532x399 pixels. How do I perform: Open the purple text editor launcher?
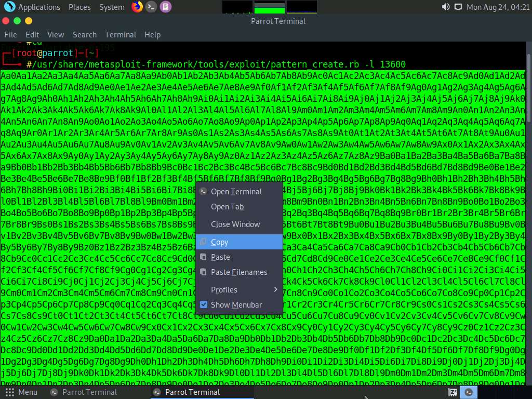point(166,7)
